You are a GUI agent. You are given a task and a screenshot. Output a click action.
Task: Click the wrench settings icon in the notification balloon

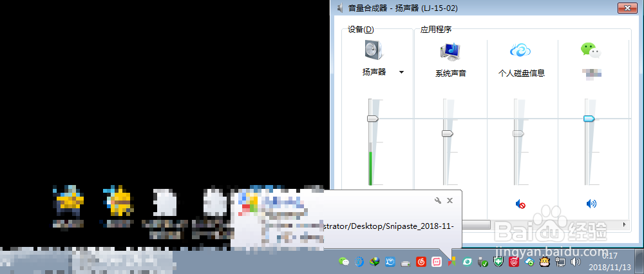(x=438, y=201)
